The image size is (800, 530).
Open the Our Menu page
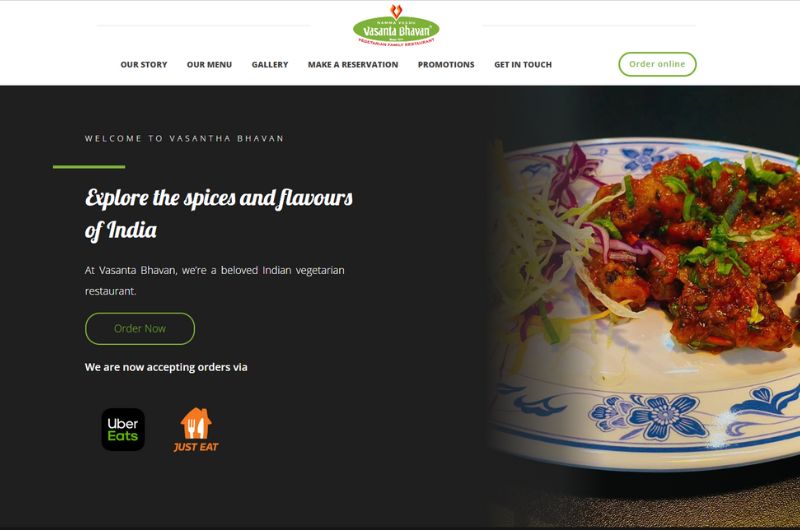(x=209, y=65)
